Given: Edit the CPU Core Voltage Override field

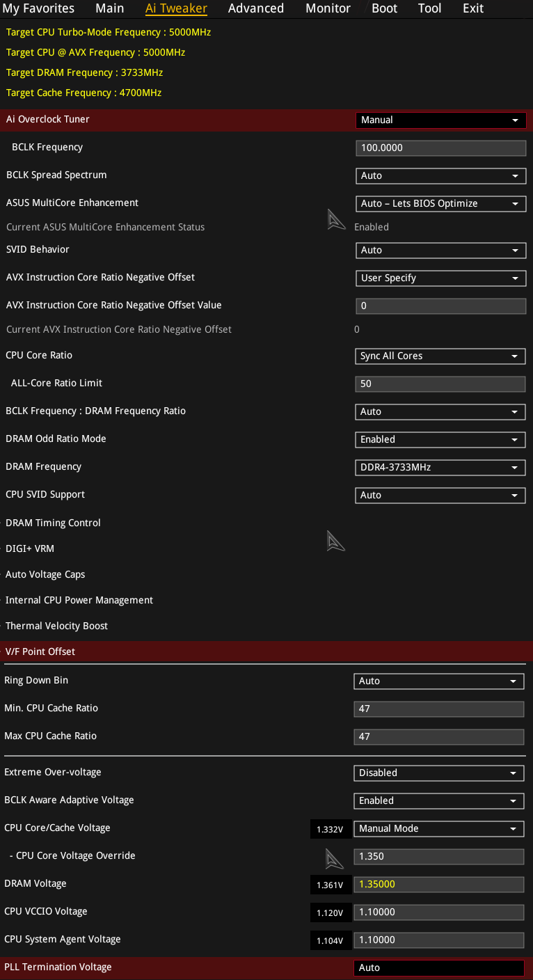Looking at the screenshot, I should [438, 856].
